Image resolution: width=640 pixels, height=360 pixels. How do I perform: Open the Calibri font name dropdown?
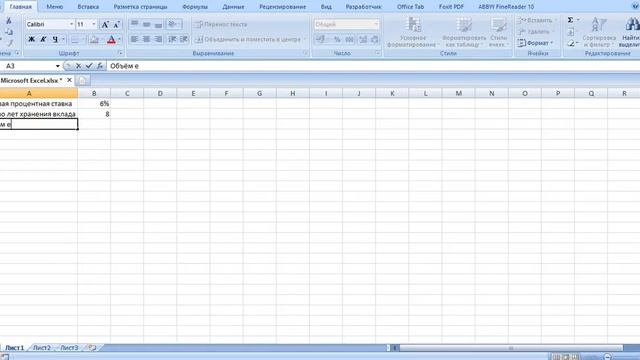click(x=71, y=24)
